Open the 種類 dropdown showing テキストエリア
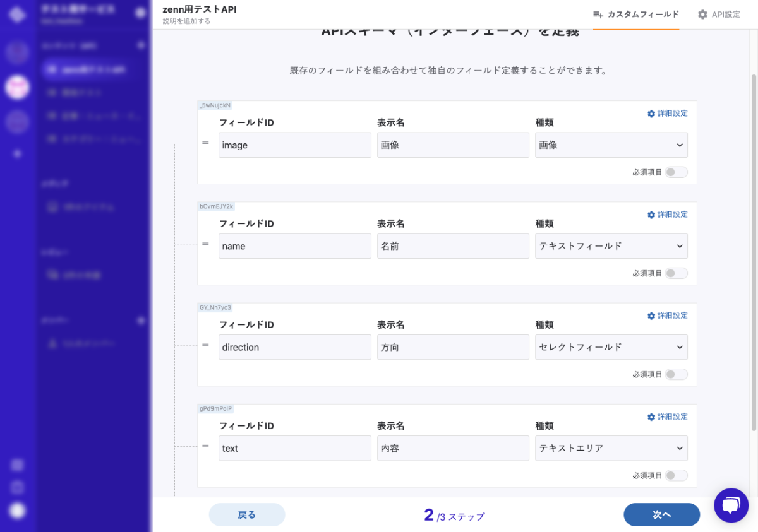 [611, 448]
